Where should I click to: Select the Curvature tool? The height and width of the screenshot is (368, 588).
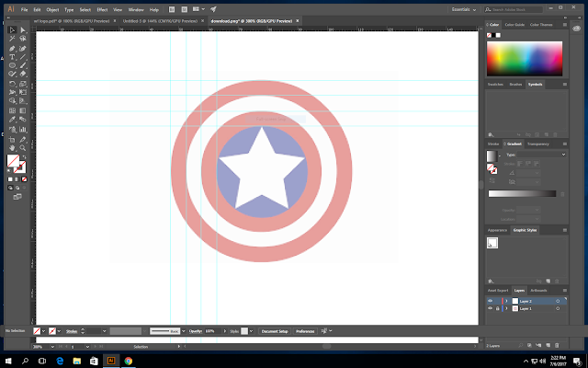click(23, 49)
